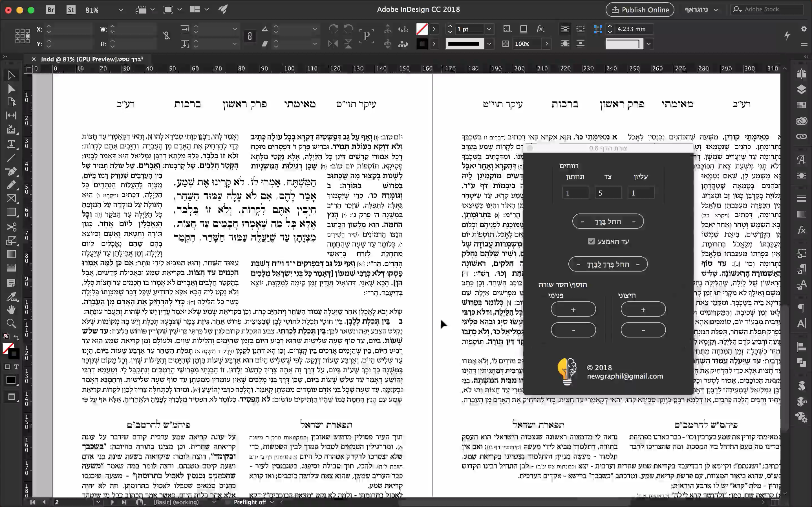Select the Type tool
The height and width of the screenshot is (507, 812).
click(x=11, y=144)
